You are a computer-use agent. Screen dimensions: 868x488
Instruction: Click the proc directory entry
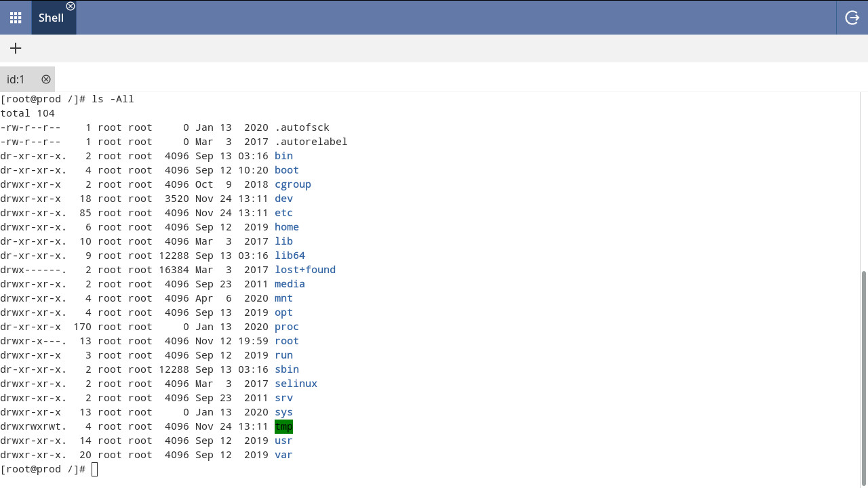(x=286, y=327)
